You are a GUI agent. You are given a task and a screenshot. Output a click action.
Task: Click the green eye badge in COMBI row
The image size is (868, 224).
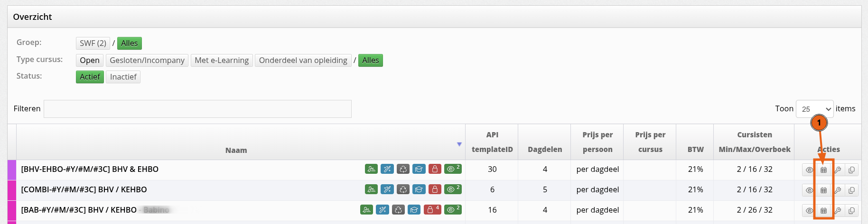(453, 189)
